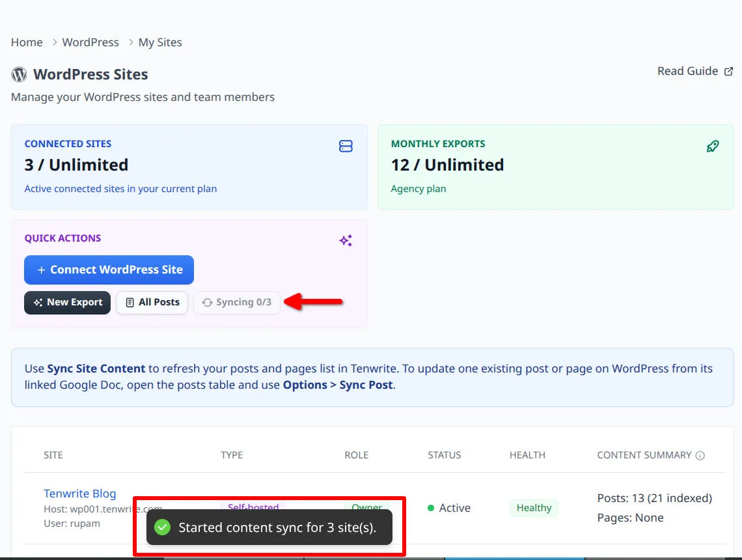The image size is (742, 560).
Task: Click the CONNECTED SITES label
Action: pos(68,144)
